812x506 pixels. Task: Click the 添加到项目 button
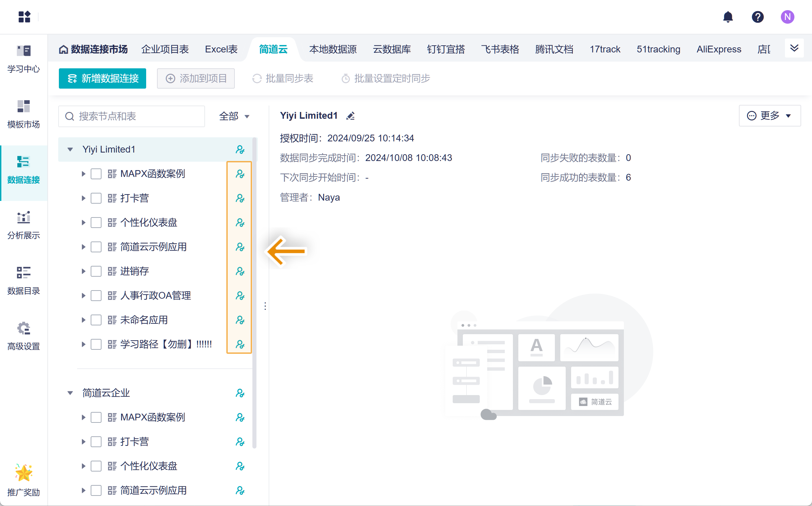pyautogui.click(x=196, y=78)
